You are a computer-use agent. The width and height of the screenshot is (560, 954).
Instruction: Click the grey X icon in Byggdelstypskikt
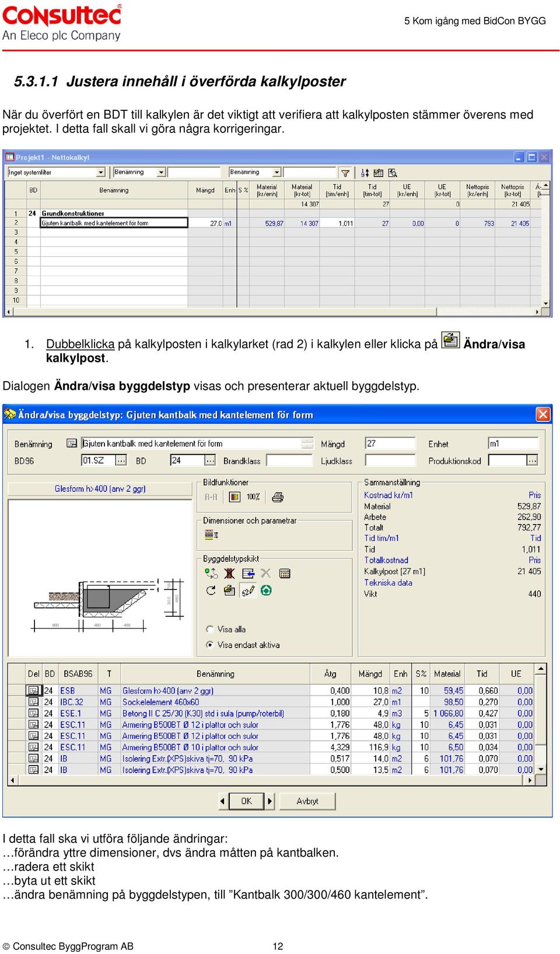click(266, 573)
